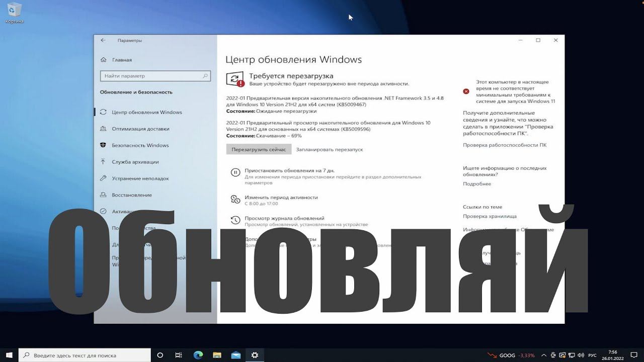The width and height of the screenshot is (644, 362).
Task: Open the GOOG stock widget on the taskbar
Action: pyautogui.click(x=511, y=355)
